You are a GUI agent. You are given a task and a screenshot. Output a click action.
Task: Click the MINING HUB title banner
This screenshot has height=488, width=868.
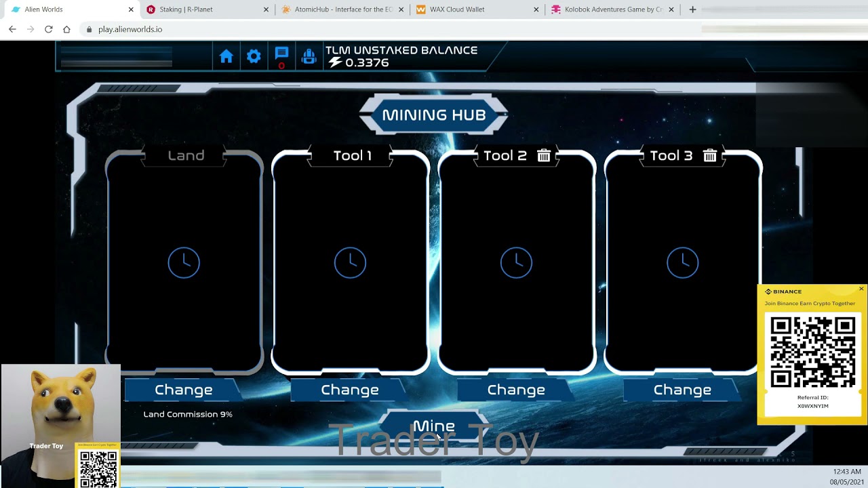click(x=434, y=115)
